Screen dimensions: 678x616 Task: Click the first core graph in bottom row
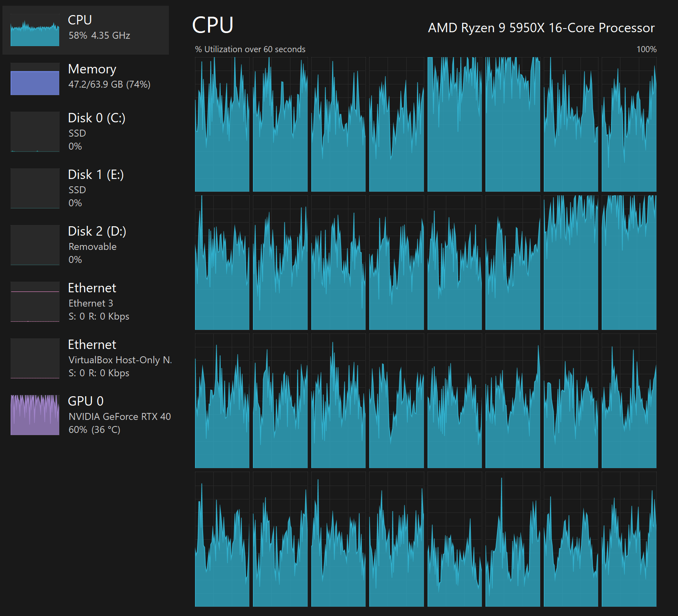[222, 539]
